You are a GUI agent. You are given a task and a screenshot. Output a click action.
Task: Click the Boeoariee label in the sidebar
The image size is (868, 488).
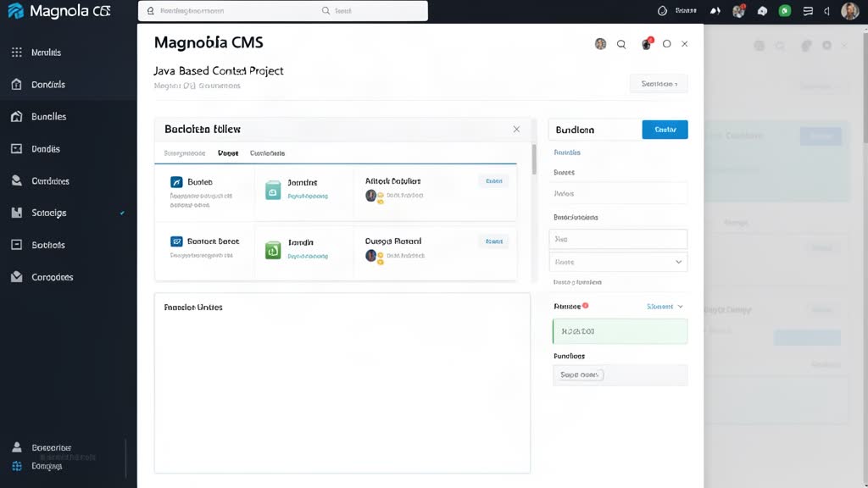[52, 447]
